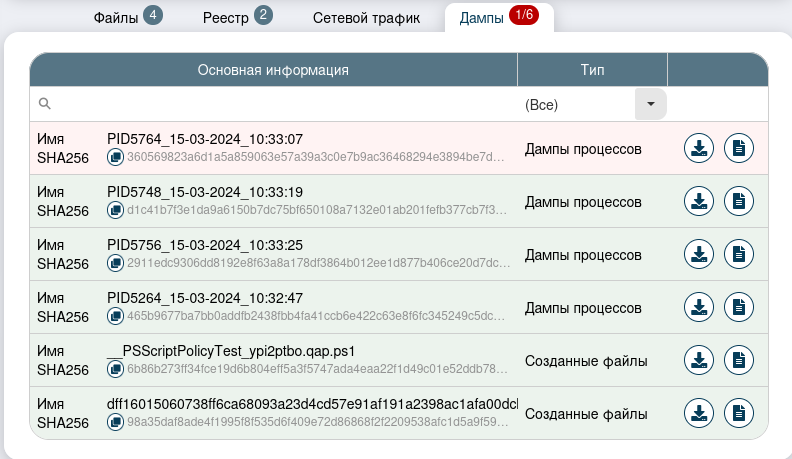Viewport: 792px width, 459px height.
Task: Download the PID5764 process dump
Action: tap(699, 149)
